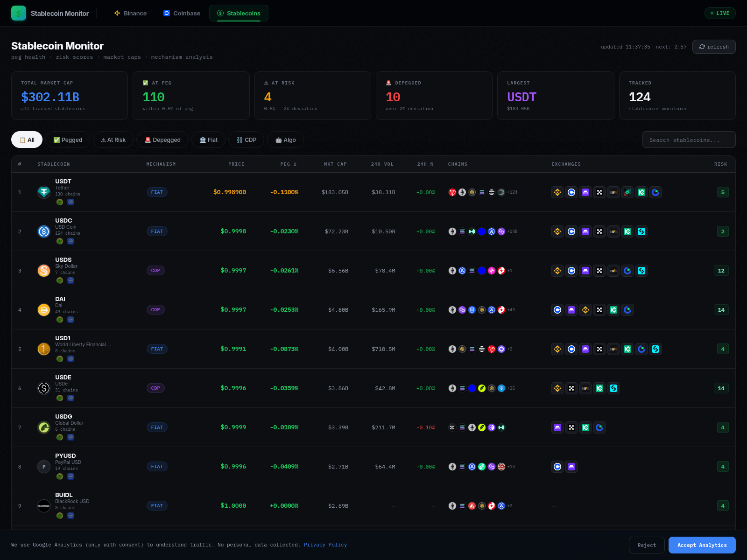
Task: Open CoinGecko link under USDC
Action: click(x=60, y=241)
